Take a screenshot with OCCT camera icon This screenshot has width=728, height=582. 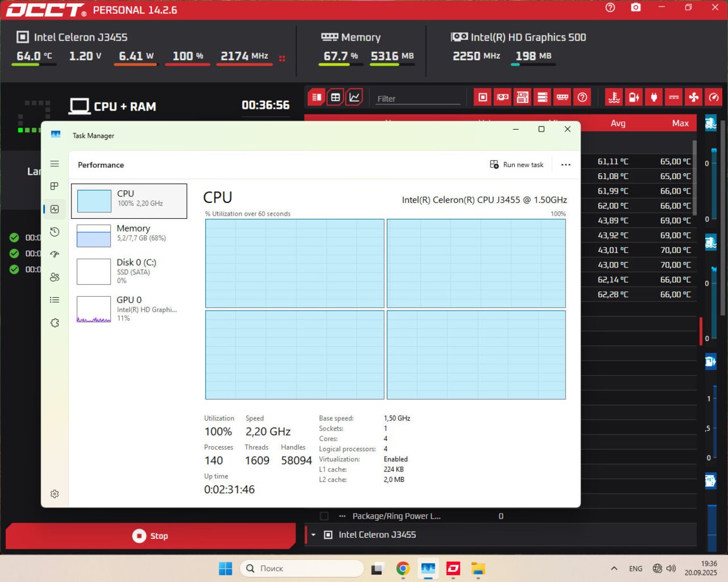click(636, 8)
